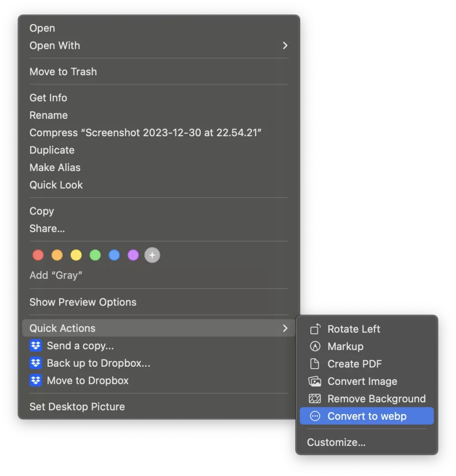Select Get Info from the context menu
The image size is (456, 476).
48,98
